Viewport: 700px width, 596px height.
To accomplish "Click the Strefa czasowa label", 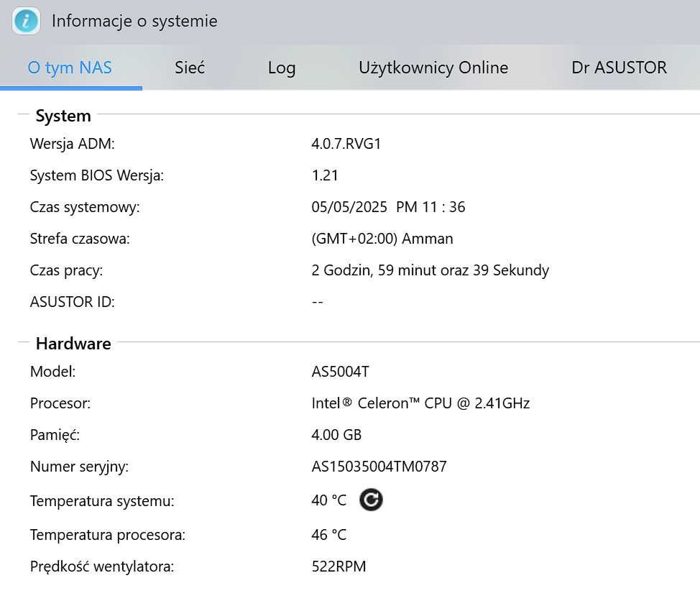I will coord(80,239).
